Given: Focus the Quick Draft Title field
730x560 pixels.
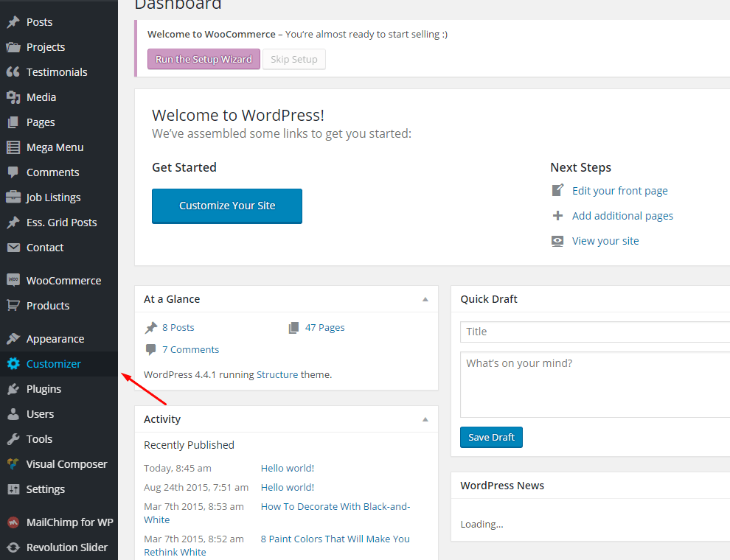Looking at the screenshot, I should [595, 332].
